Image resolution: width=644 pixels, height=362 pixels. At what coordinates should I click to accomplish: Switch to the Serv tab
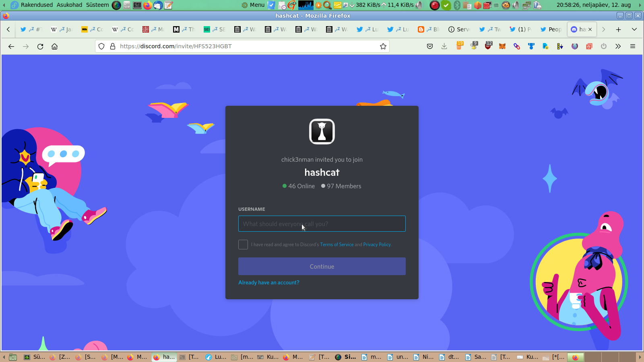pyautogui.click(x=459, y=29)
